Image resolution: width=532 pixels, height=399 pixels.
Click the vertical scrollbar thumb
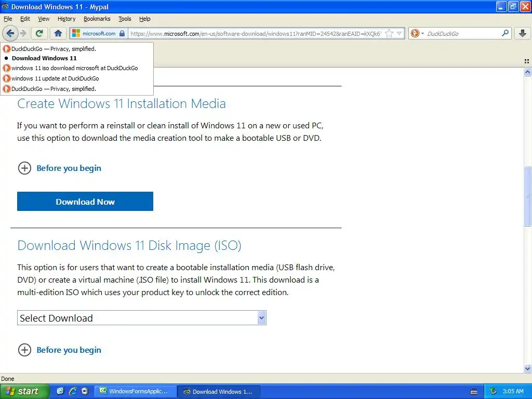click(527, 196)
